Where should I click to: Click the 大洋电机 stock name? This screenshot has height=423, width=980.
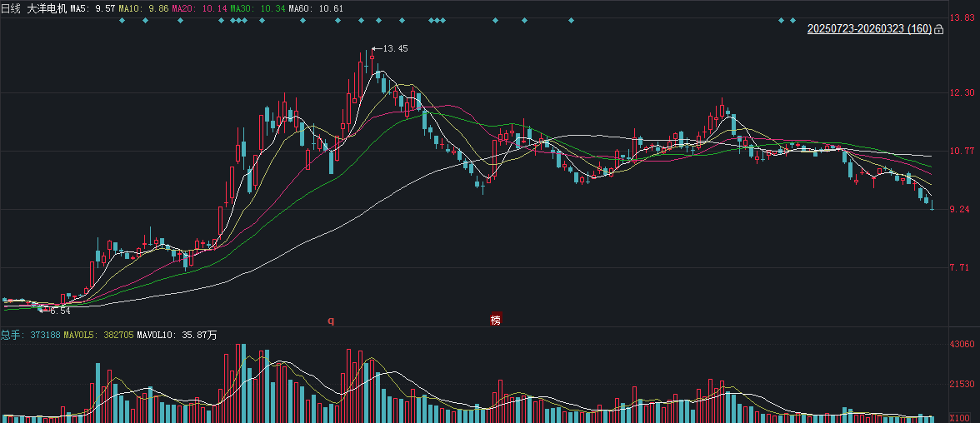coord(47,8)
